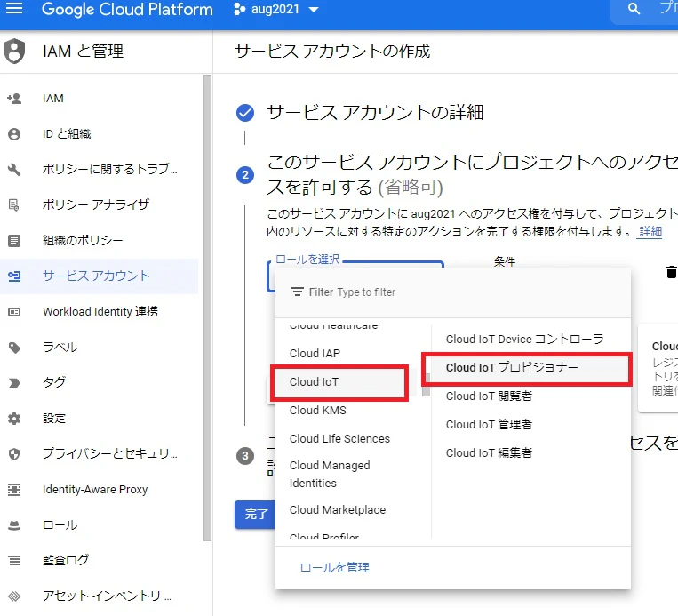Click the ロールを管理 link
The width and height of the screenshot is (678, 616).
tap(335, 567)
